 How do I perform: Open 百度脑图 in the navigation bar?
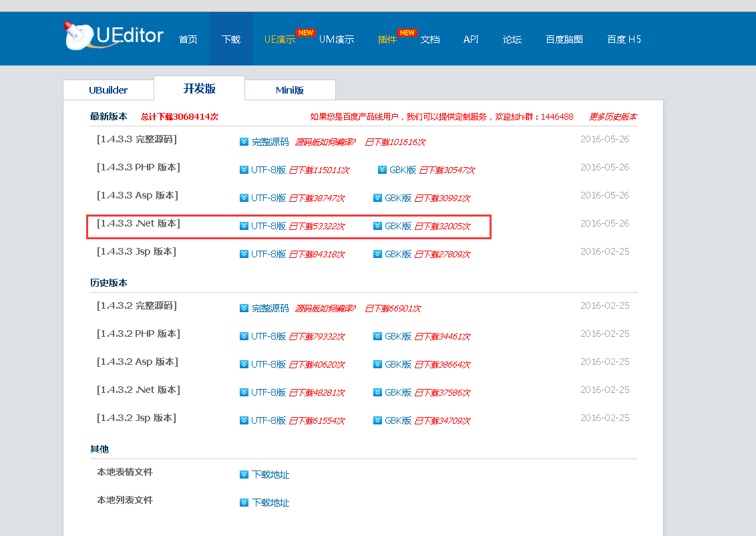[564, 39]
